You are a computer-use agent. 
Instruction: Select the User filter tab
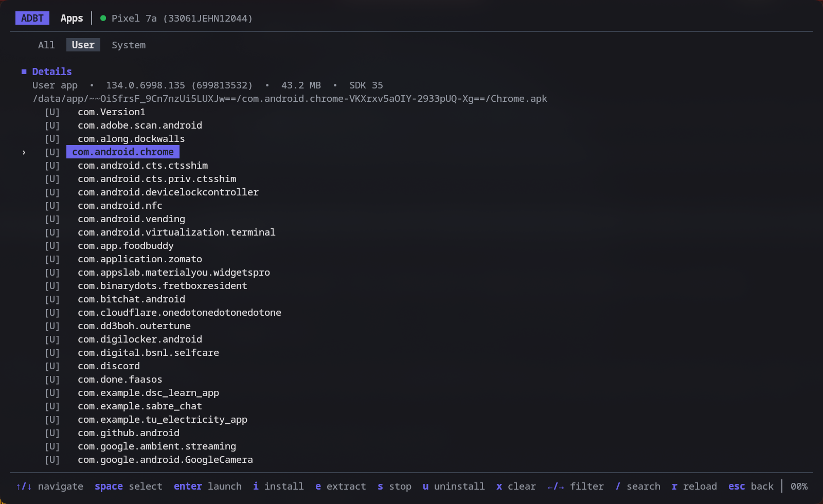pos(83,45)
